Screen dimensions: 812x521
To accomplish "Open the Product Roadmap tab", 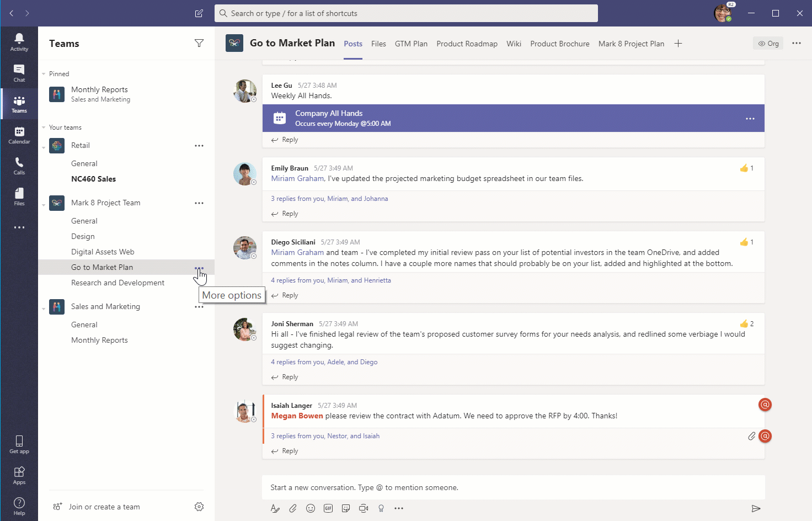I will (467, 44).
